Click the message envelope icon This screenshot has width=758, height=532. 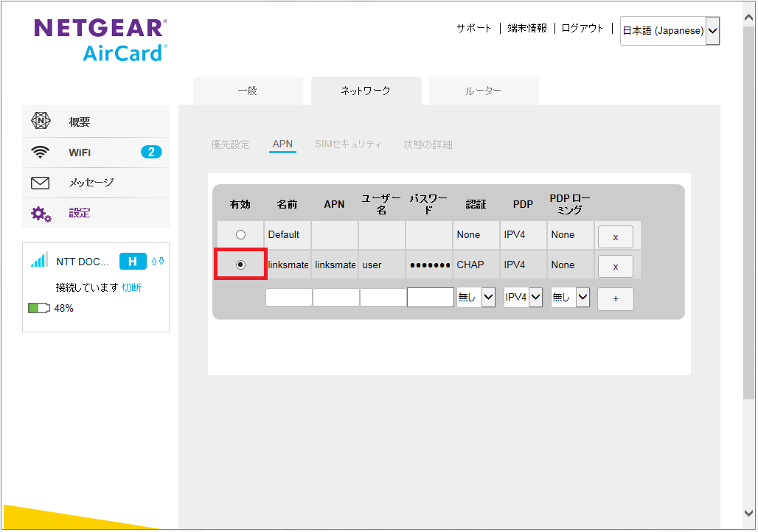(x=40, y=183)
